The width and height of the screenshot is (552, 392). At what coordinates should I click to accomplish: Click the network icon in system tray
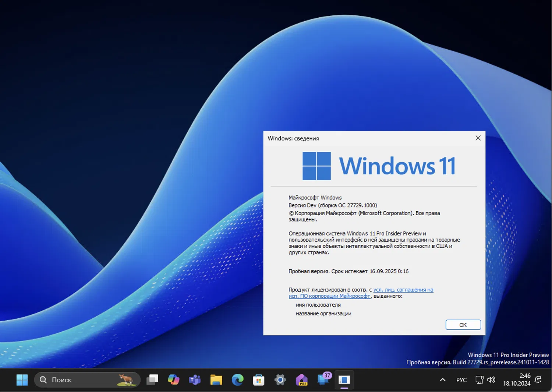(479, 379)
